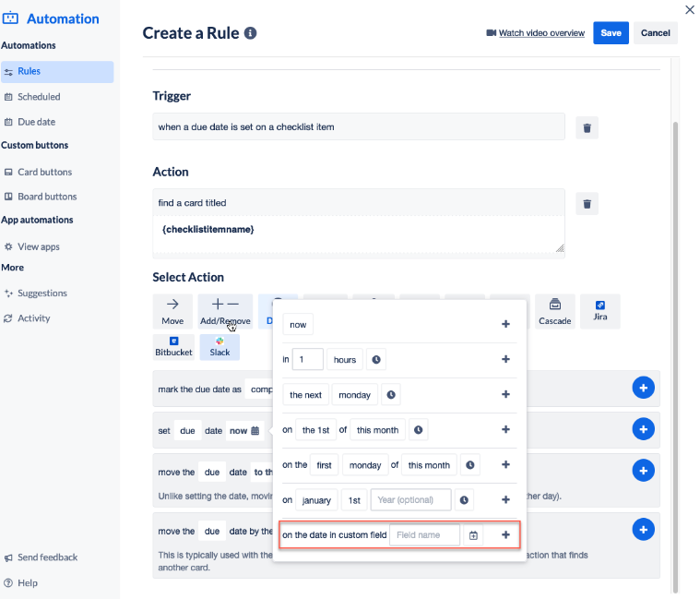Screen dimensions: 700x599
Task: Click the {checklistitemname} text area
Action: pyautogui.click(x=359, y=235)
